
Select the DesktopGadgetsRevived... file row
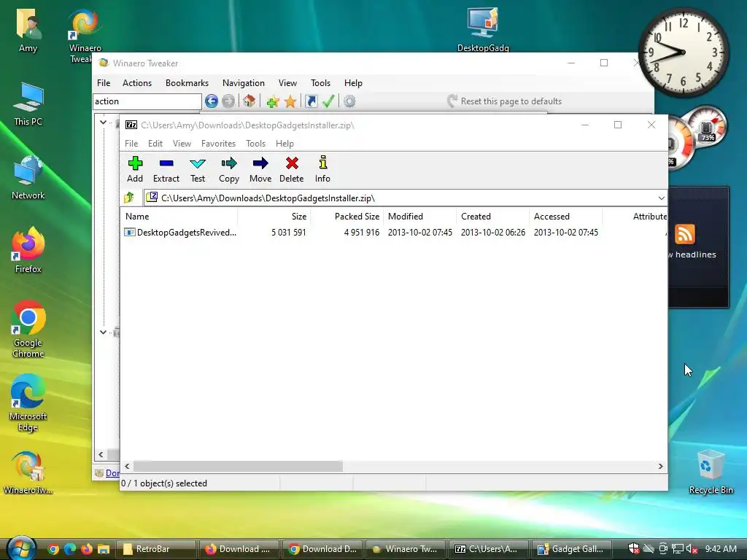pos(393,233)
